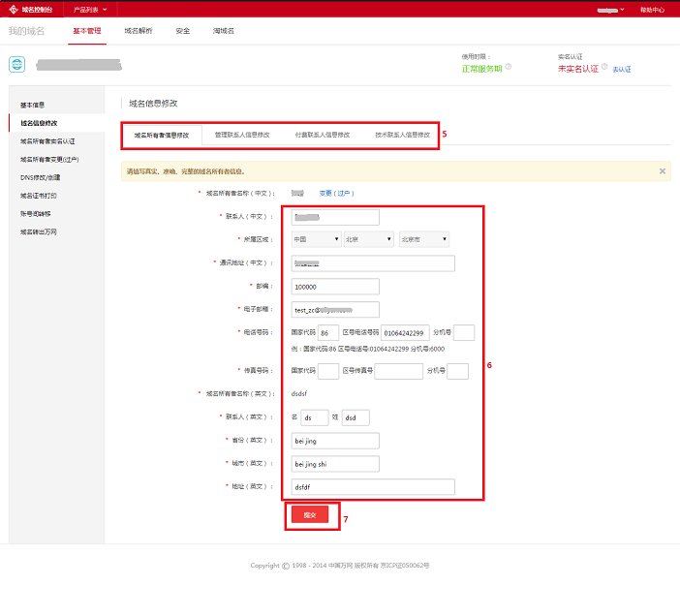
Task: Click the red 提交 submit button
Action: point(310,514)
